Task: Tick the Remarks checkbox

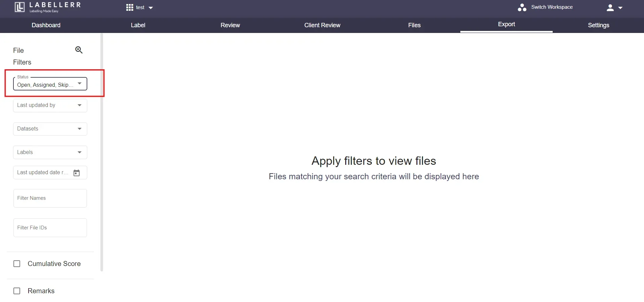Action: point(17,291)
